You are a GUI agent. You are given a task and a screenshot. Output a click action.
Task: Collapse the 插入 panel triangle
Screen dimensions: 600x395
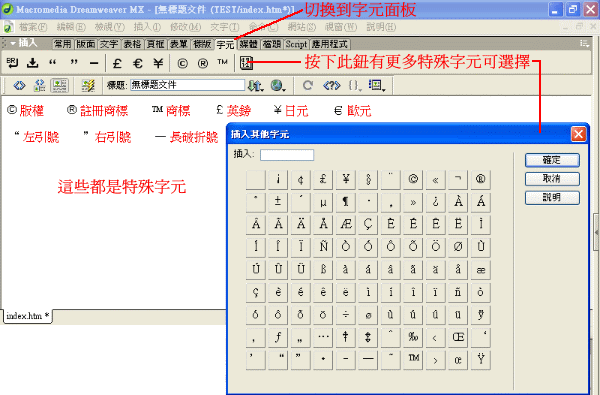pyautogui.click(x=13, y=43)
